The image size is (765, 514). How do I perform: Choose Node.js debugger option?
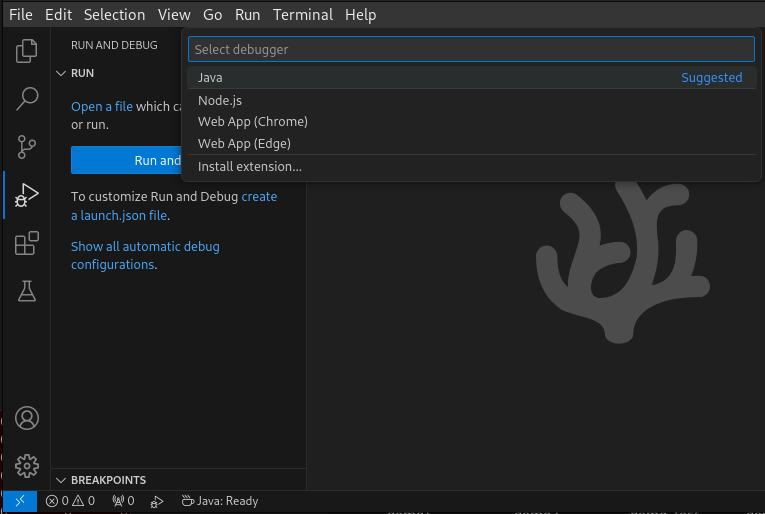coord(471,100)
